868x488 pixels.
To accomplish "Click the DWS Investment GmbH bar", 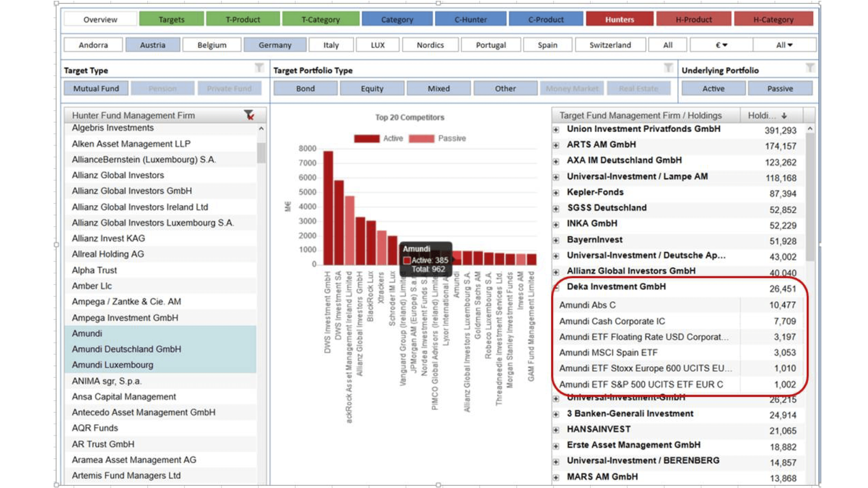I will coord(328,208).
